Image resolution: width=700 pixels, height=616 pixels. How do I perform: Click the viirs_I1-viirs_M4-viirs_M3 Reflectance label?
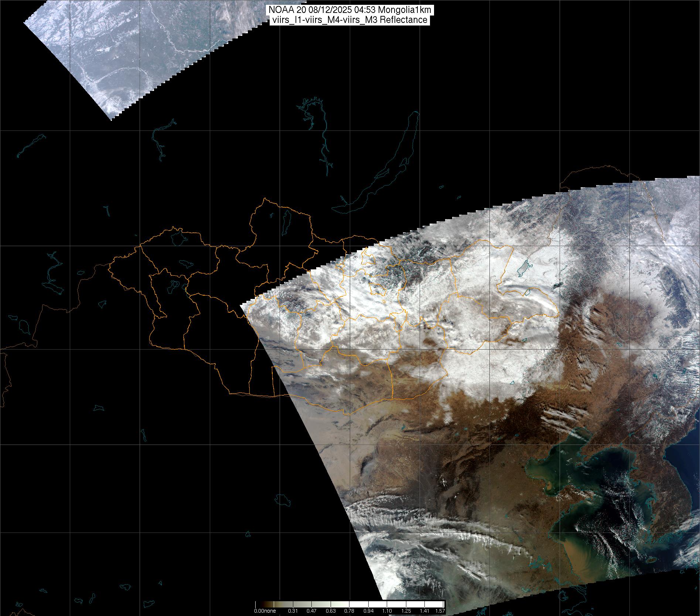point(349,20)
